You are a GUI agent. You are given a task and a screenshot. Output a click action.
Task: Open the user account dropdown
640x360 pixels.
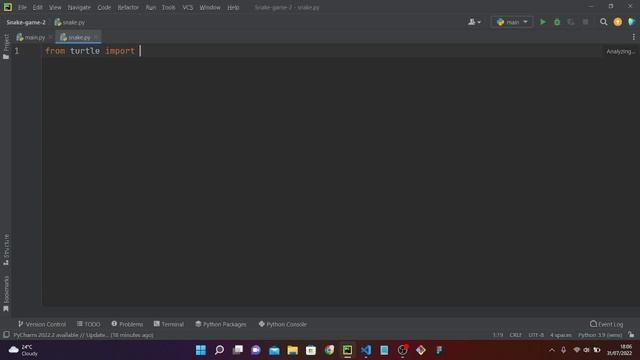(474, 22)
